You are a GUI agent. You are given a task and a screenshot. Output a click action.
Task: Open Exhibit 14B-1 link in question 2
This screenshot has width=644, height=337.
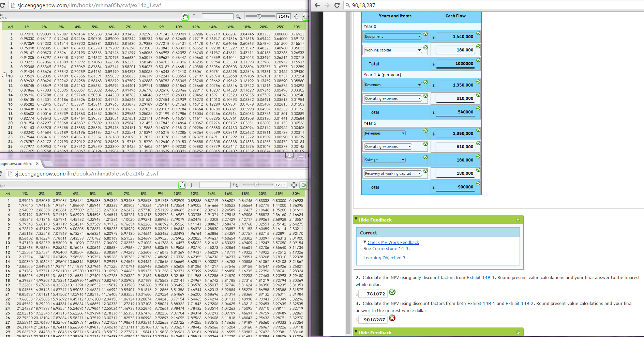tap(481, 278)
